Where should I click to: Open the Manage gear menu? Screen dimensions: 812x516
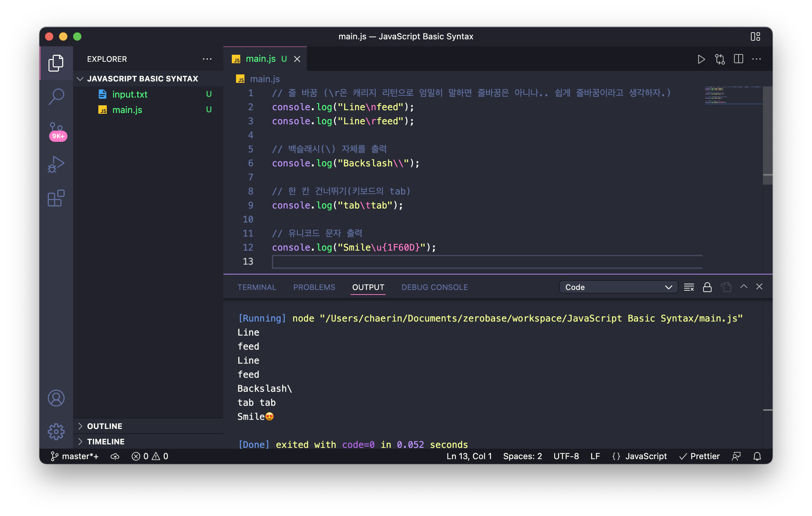coord(56,431)
